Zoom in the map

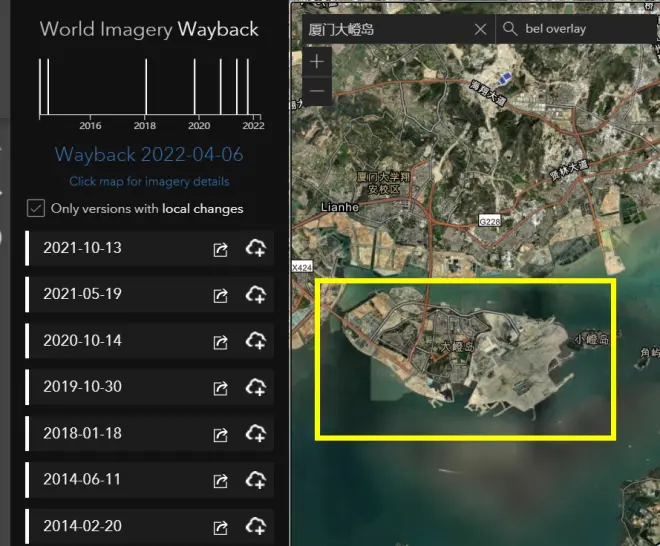(x=317, y=62)
